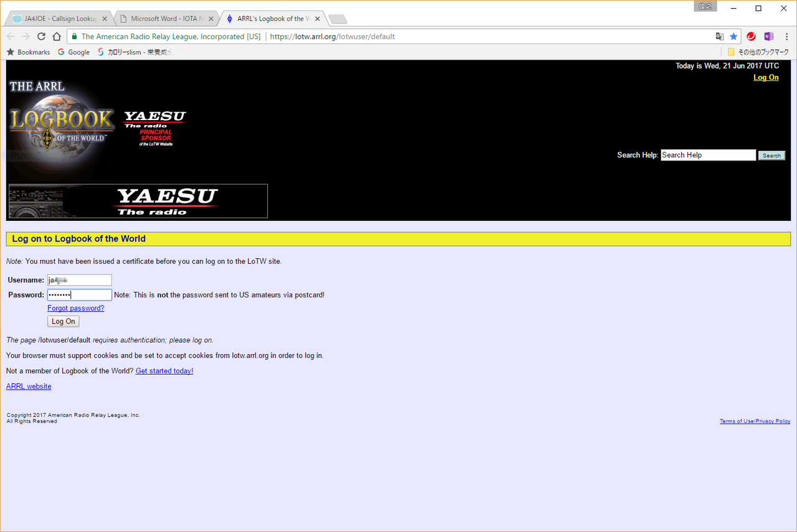Open the browser home page
Screen dimensions: 797x532
[57, 37]
